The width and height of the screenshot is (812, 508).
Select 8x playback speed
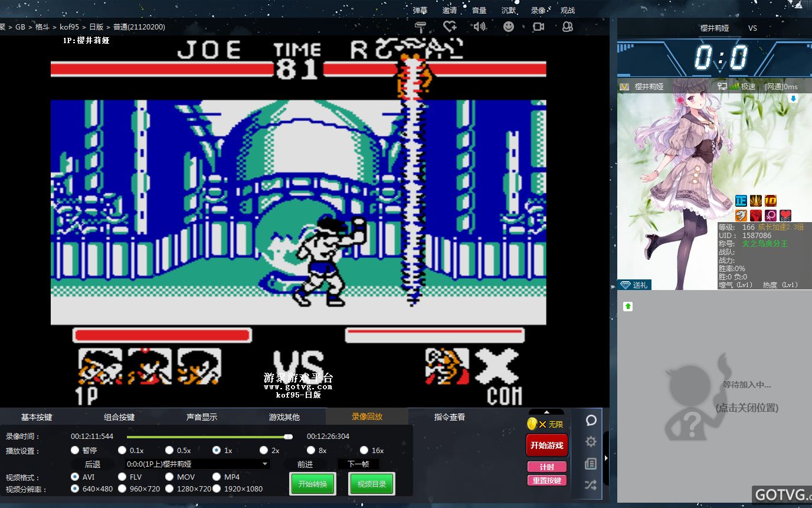click(x=311, y=450)
